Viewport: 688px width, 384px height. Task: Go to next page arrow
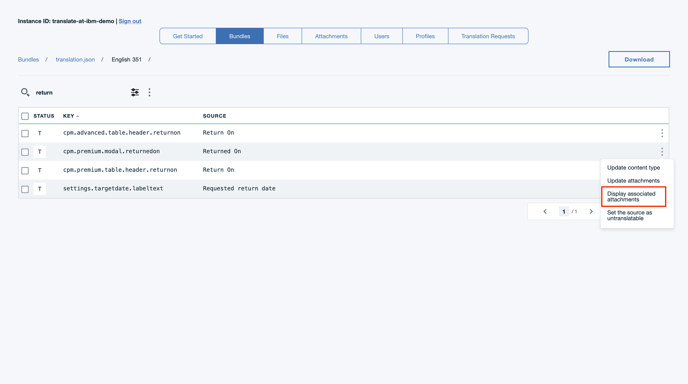591,212
